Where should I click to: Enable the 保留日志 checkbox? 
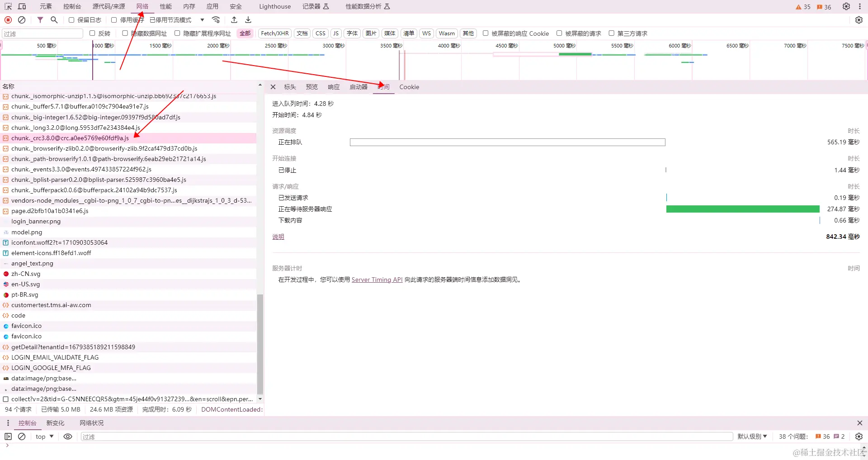pos(71,20)
